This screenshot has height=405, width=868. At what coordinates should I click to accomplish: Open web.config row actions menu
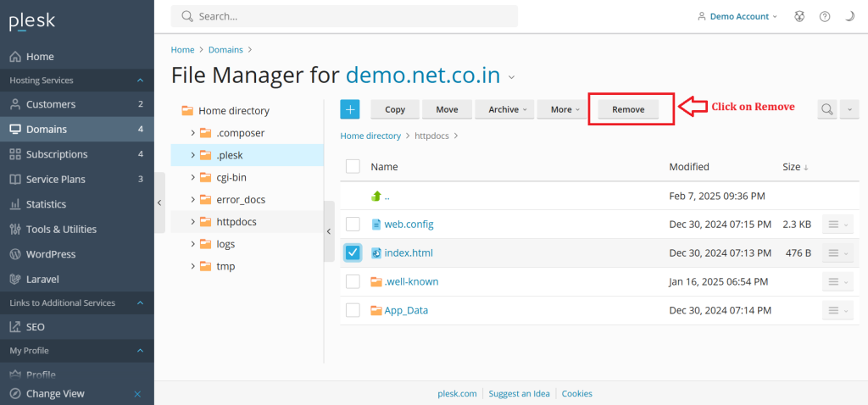[x=837, y=224]
